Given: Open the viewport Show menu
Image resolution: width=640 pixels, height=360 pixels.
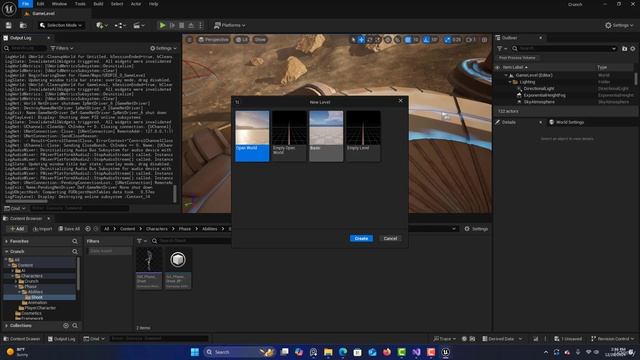Looking at the screenshot, I should [x=260, y=40].
